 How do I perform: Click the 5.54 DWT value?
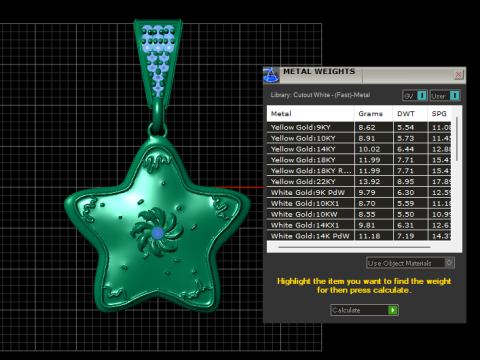coord(406,128)
